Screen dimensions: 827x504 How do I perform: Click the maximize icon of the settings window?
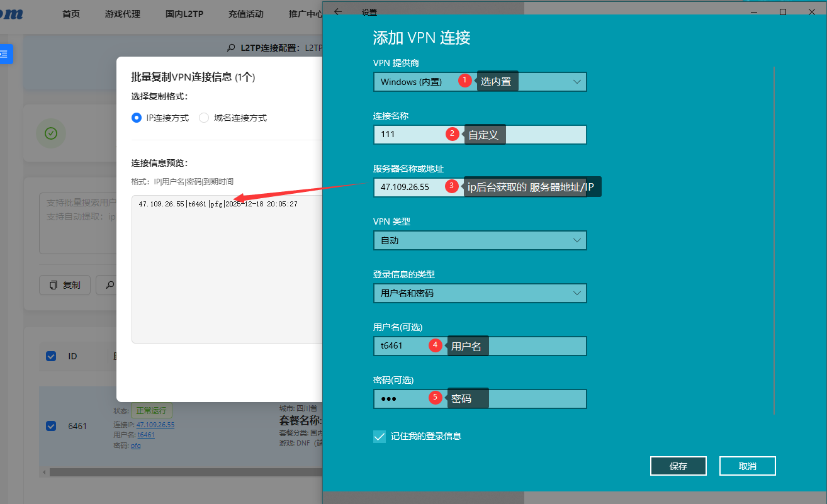[782, 11]
